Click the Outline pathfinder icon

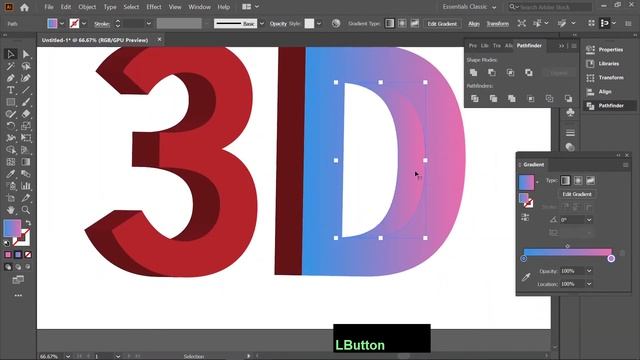pos(549,98)
